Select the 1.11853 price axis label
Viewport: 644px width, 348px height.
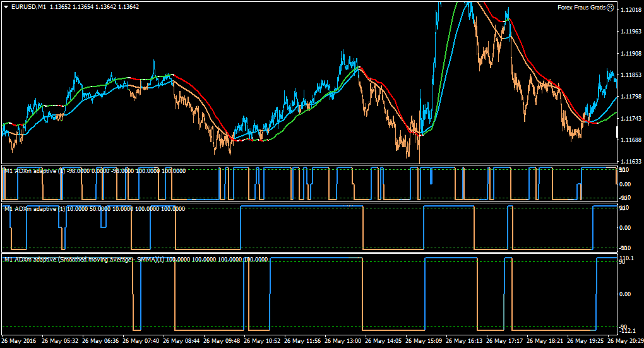point(630,75)
